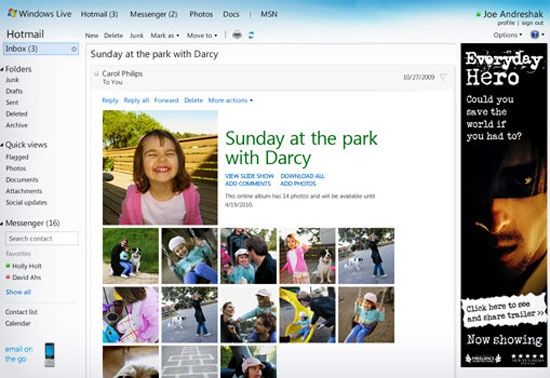Select the Inbox (3) folder

click(41, 49)
